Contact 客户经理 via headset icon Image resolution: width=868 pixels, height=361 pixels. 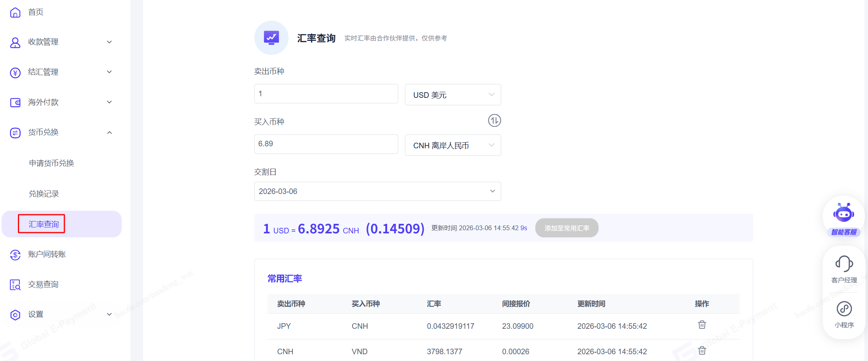pyautogui.click(x=844, y=264)
